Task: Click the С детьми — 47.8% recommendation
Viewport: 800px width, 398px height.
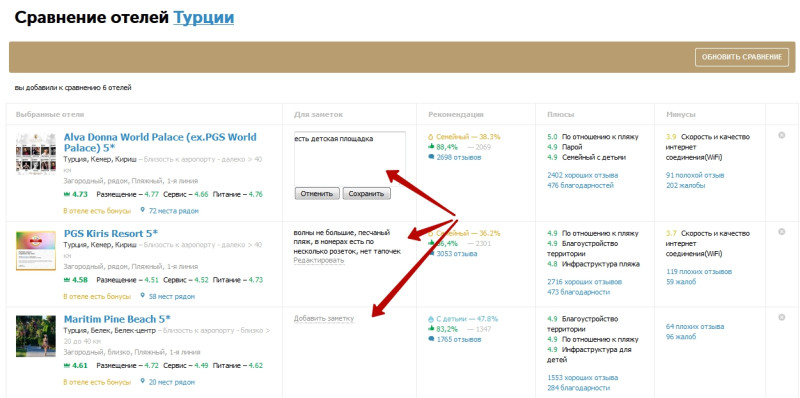Action: pos(467,319)
